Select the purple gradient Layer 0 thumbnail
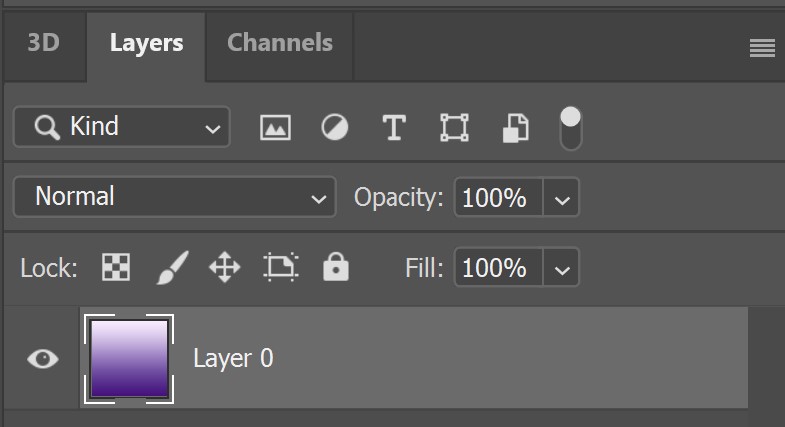 pos(129,359)
